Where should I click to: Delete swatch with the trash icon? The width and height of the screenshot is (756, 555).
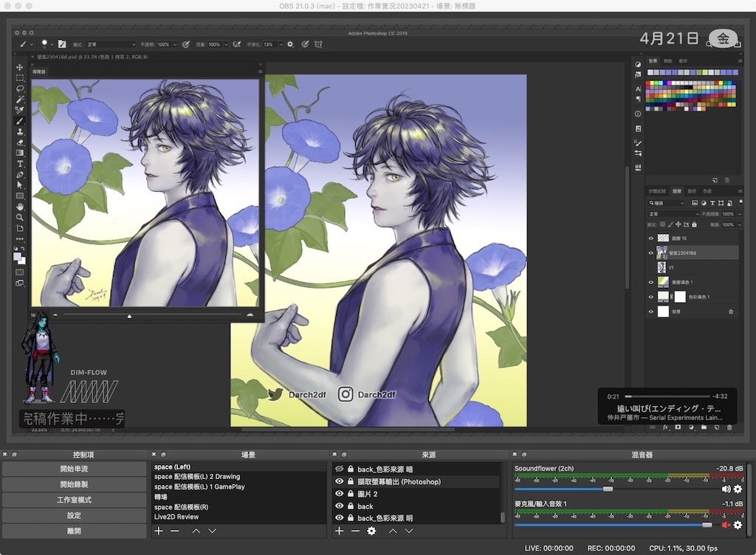click(727, 180)
